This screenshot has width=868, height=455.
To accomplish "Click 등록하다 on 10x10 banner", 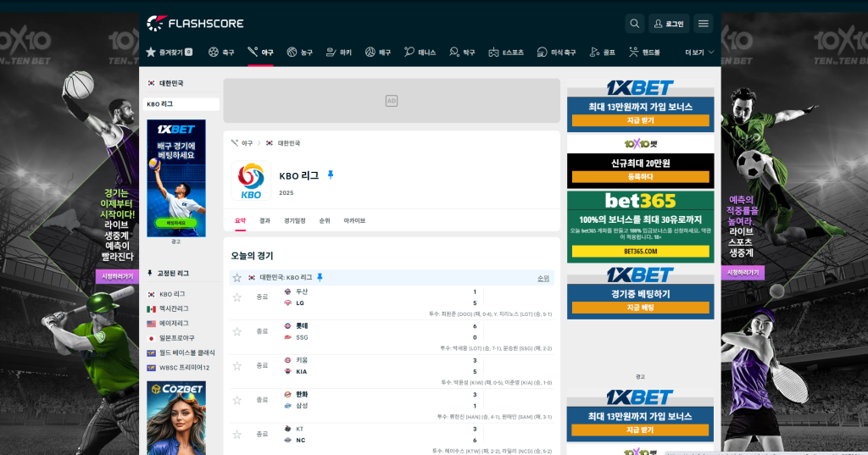I will pos(641,176).
